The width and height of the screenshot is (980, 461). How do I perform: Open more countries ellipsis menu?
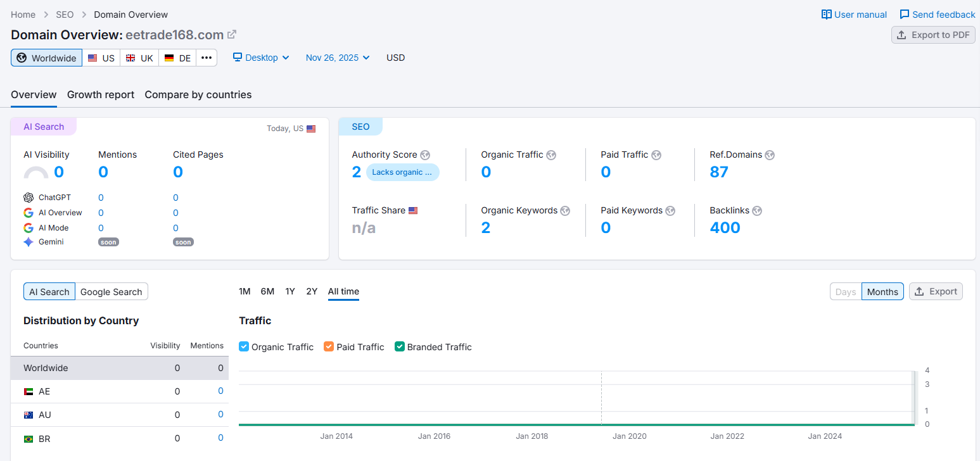[x=207, y=58]
